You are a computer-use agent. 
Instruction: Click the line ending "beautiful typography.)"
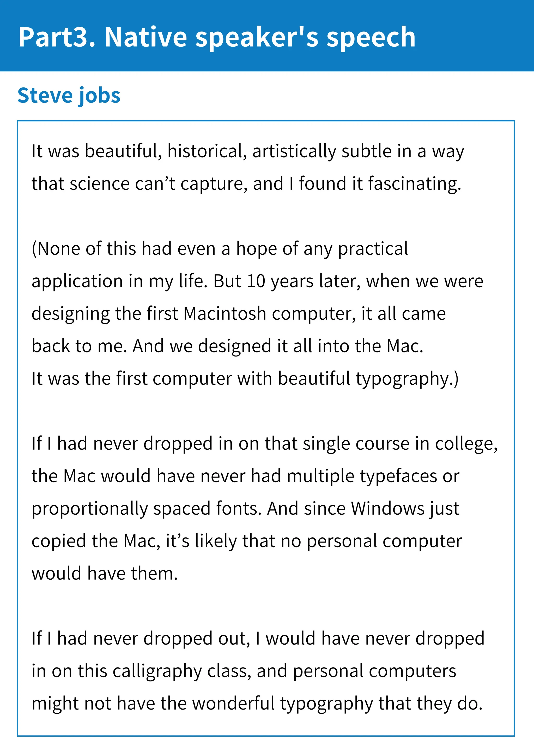(245, 378)
